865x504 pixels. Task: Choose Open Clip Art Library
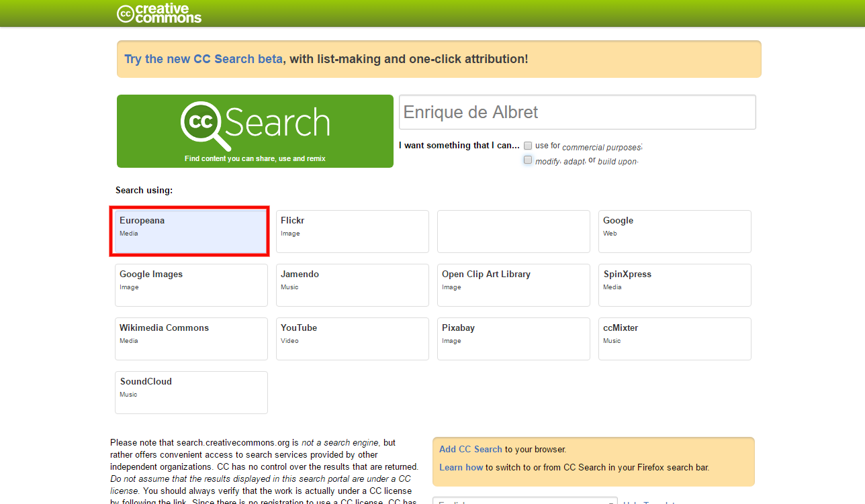tap(514, 285)
